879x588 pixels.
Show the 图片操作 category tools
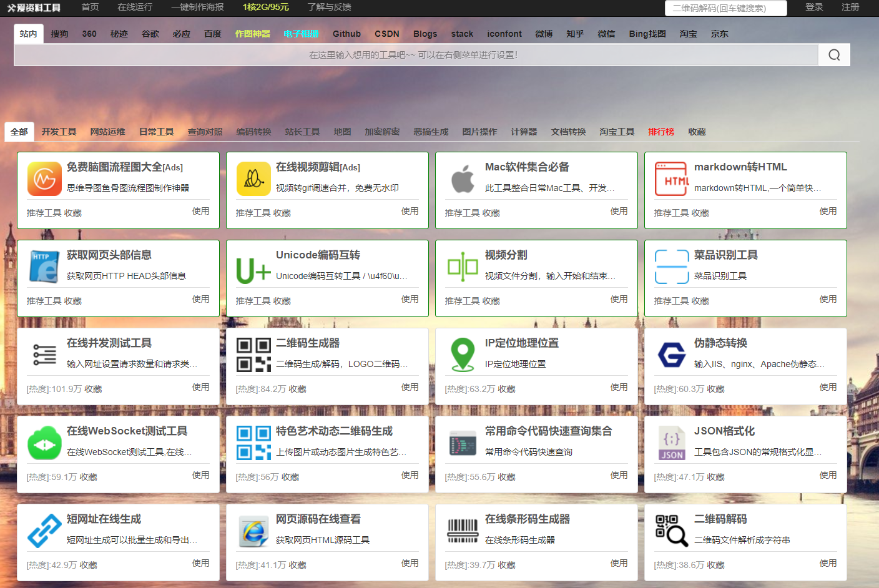[x=479, y=132]
